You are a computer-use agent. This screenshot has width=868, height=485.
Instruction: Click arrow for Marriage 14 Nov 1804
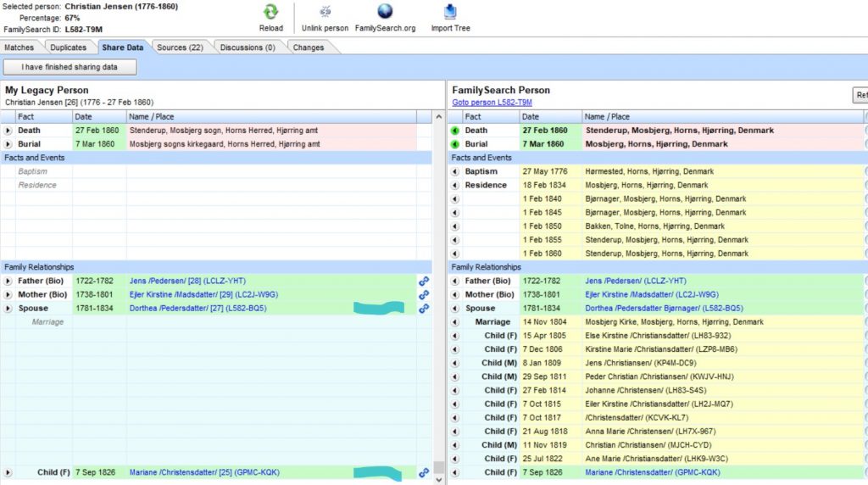click(x=455, y=322)
